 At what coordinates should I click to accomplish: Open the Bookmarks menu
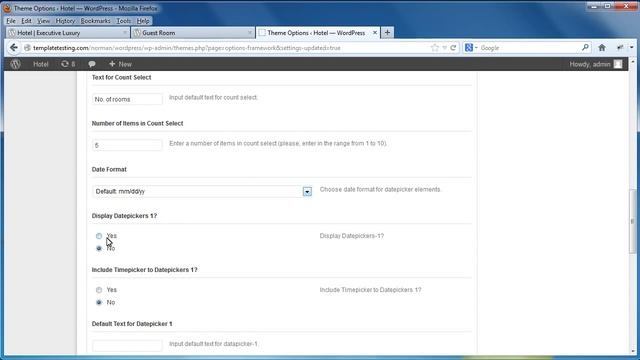click(x=95, y=21)
